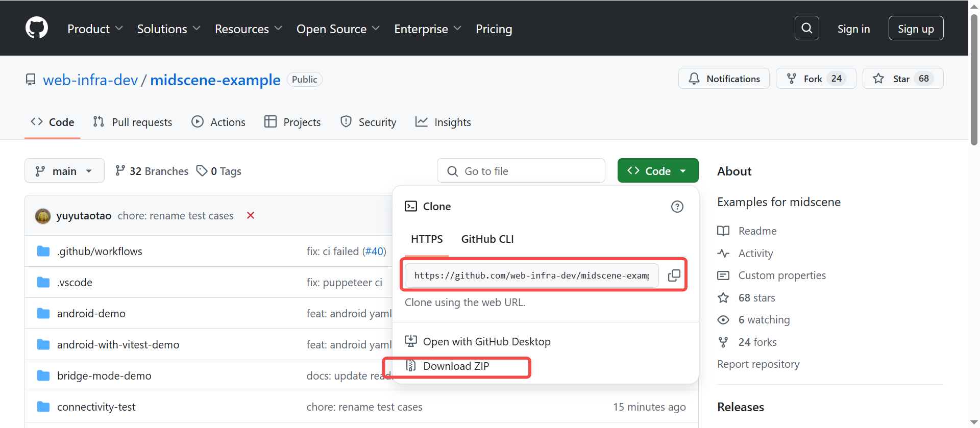Click the tag icon next to 0 Tags
The image size is (980, 428).
pyautogui.click(x=202, y=171)
